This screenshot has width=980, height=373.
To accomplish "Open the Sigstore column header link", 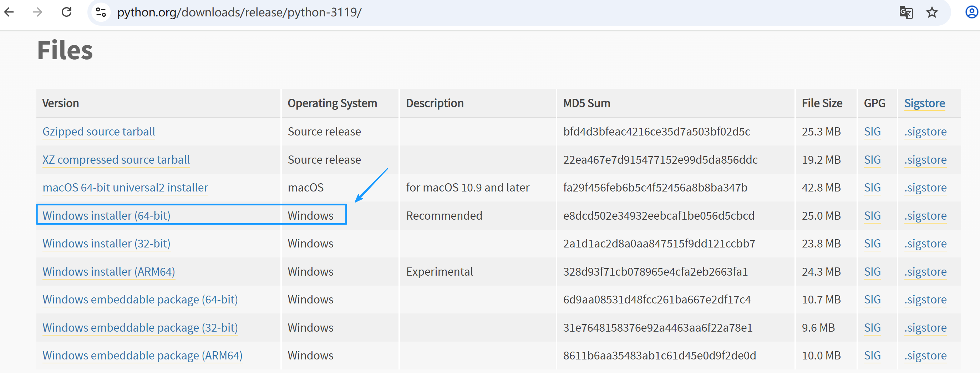I will [x=924, y=103].
